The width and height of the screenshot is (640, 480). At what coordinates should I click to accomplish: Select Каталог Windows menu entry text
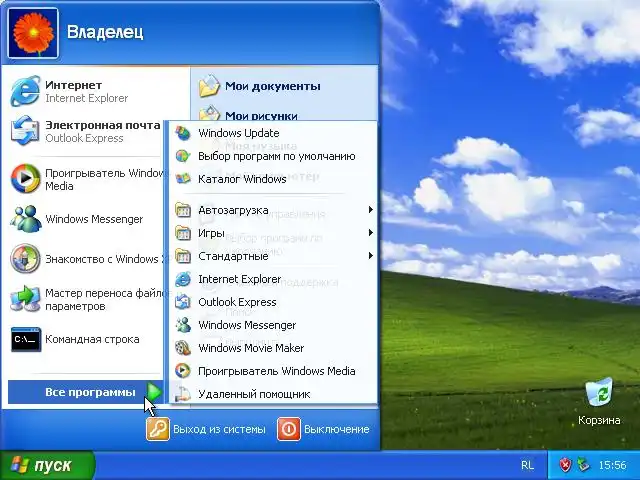pos(242,179)
